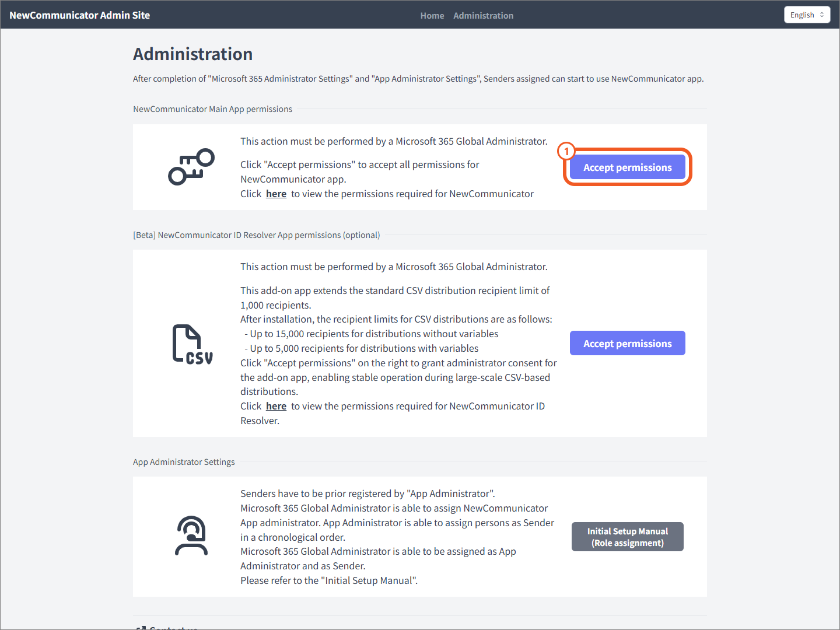The height and width of the screenshot is (630, 840).
Task: Open the Administration menu item
Action: click(x=484, y=16)
